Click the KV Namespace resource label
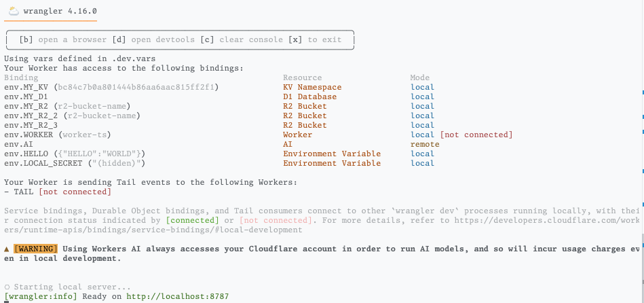644x303 pixels. click(x=312, y=87)
